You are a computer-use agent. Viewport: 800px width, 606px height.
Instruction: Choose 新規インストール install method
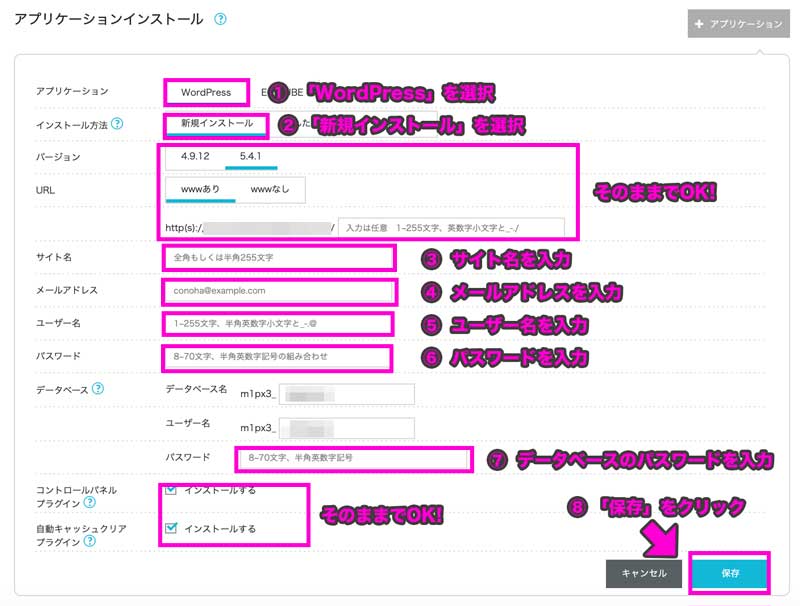[217, 124]
